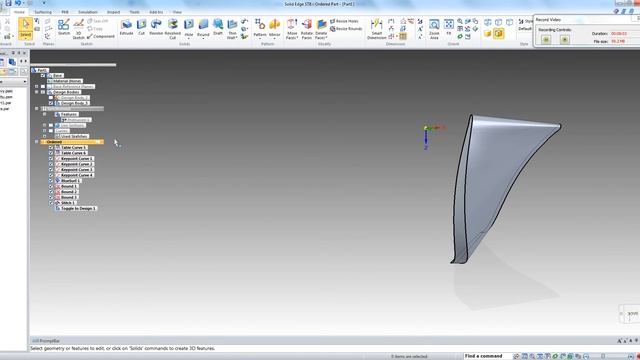
Task: Start a new Sketch
Action: (64, 28)
